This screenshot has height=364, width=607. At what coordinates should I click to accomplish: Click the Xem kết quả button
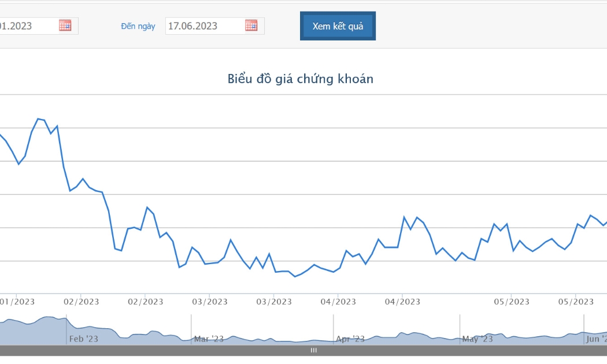338,26
